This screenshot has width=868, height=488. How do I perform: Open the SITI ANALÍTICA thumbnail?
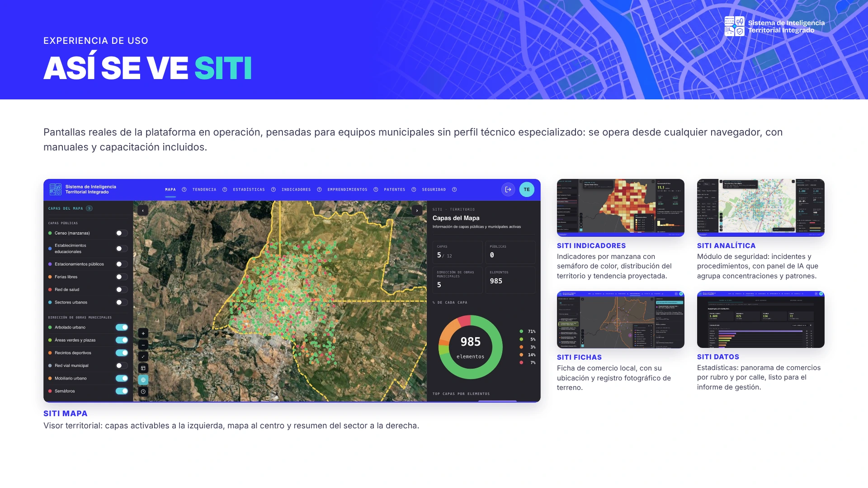pyautogui.click(x=761, y=208)
